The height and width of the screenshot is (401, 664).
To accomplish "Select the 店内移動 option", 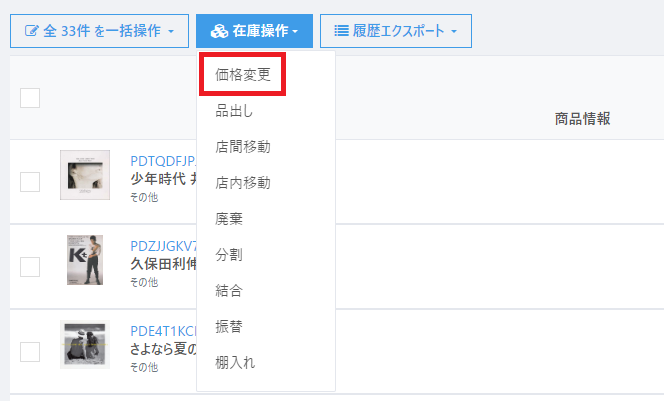I will point(243,183).
